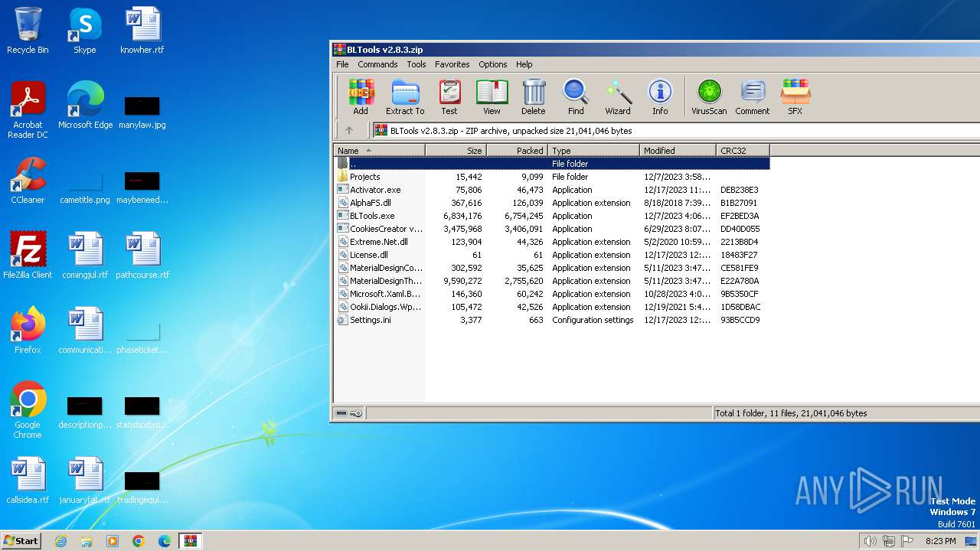Open the Tools menu
This screenshot has width=980, height=551.
pyautogui.click(x=416, y=64)
